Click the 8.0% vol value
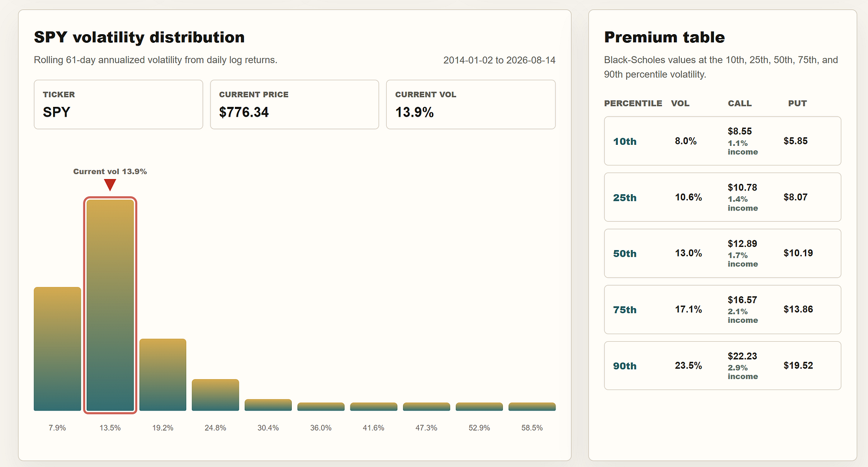The height and width of the screenshot is (467, 868). point(686,141)
